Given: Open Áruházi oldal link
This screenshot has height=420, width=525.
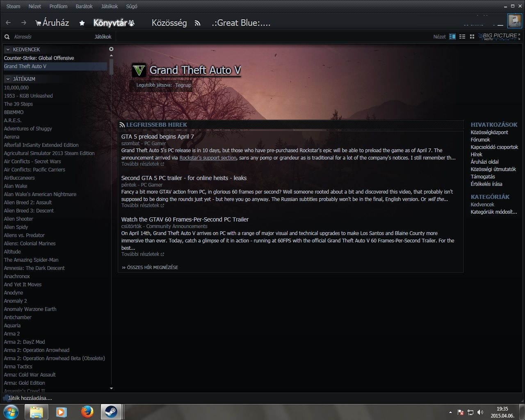Looking at the screenshot, I should coord(484,162).
